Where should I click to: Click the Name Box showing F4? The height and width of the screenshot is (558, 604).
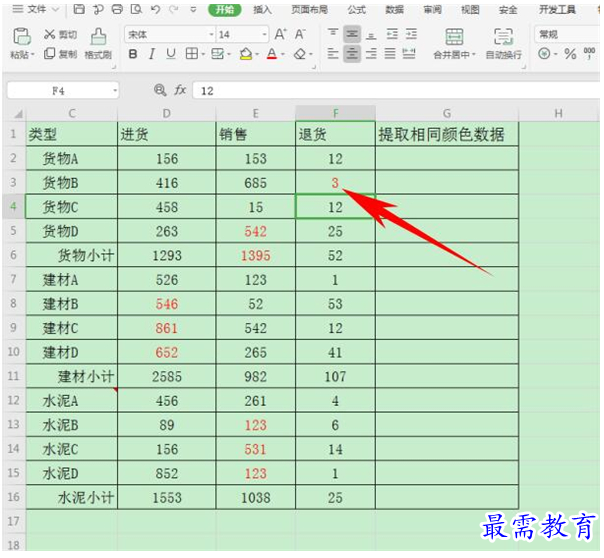[58, 91]
